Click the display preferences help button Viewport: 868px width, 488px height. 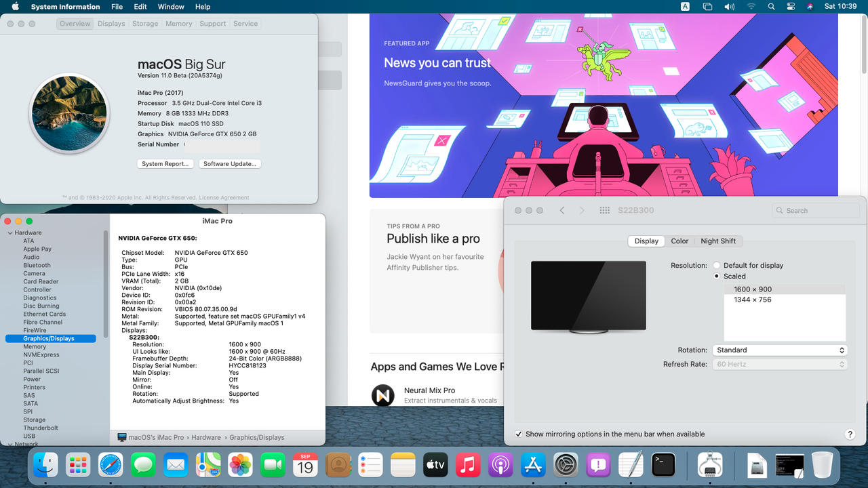(850, 434)
